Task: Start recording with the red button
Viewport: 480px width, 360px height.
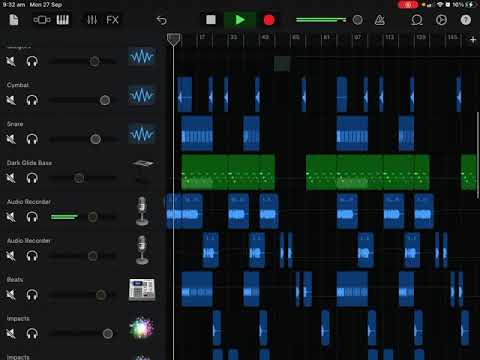Action: 269,20
